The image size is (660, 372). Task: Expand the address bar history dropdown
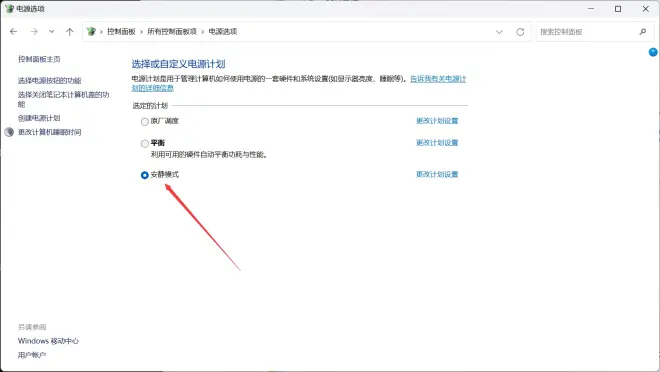(499, 32)
